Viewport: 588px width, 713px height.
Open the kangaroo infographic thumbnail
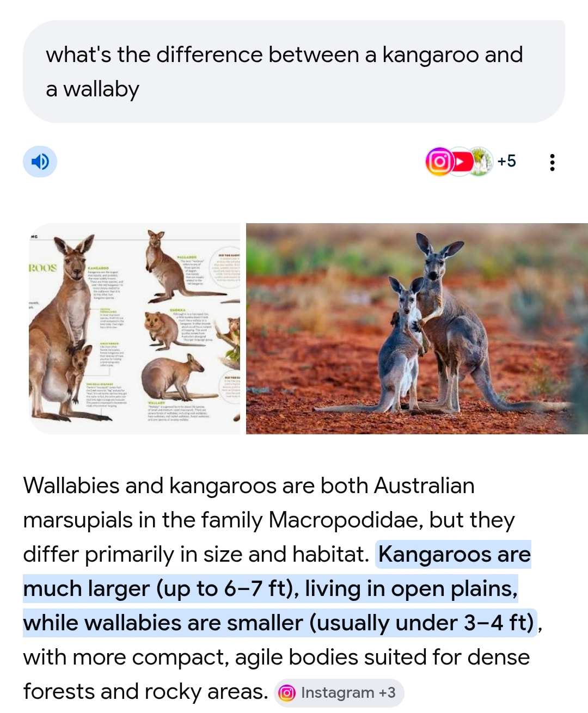[134, 328]
